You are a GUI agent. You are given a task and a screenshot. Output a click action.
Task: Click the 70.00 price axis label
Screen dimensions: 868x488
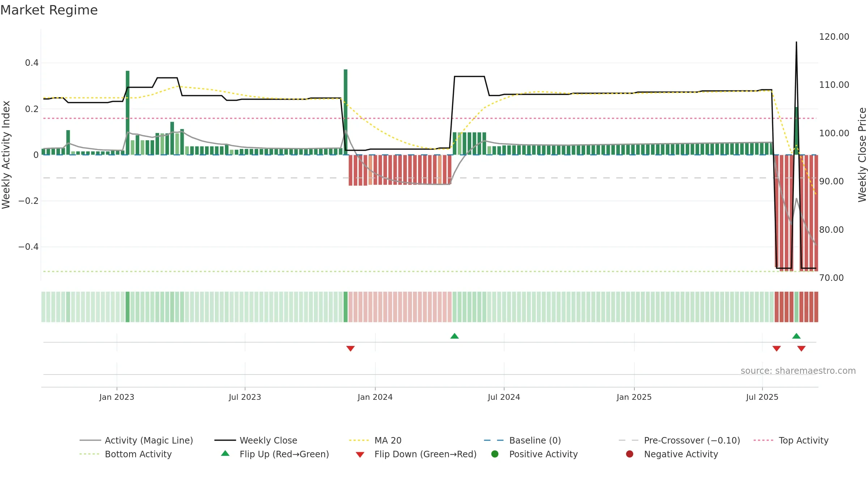click(831, 278)
